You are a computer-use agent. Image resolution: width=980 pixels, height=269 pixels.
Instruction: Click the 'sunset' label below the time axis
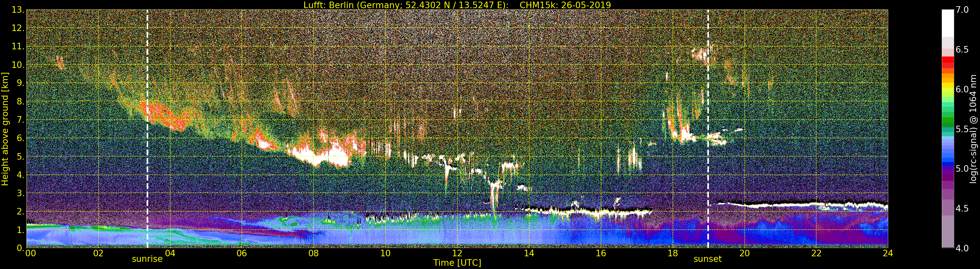pyautogui.click(x=708, y=259)
